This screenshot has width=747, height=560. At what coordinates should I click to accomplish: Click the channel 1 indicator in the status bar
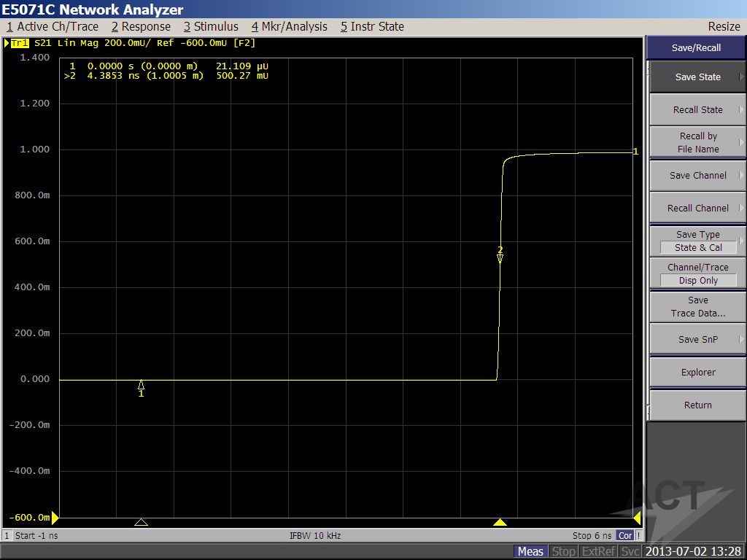[7, 535]
